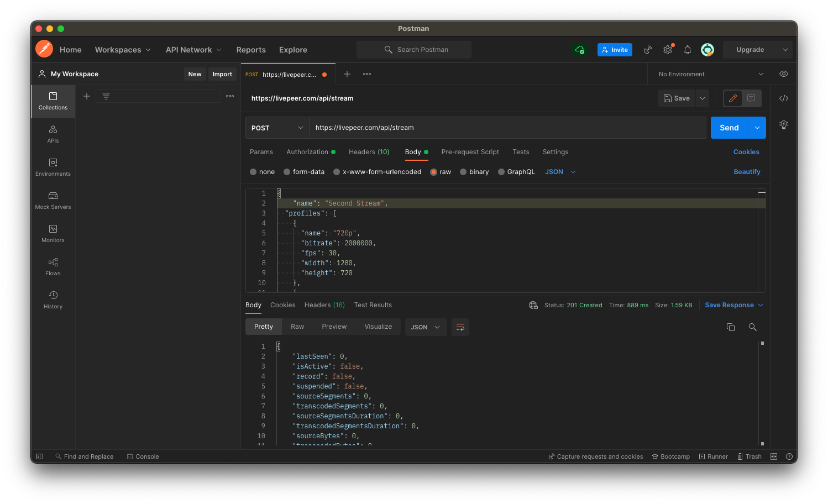Open a new request tab
The height and width of the screenshot is (504, 828).
pyautogui.click(x=347, y=74)
